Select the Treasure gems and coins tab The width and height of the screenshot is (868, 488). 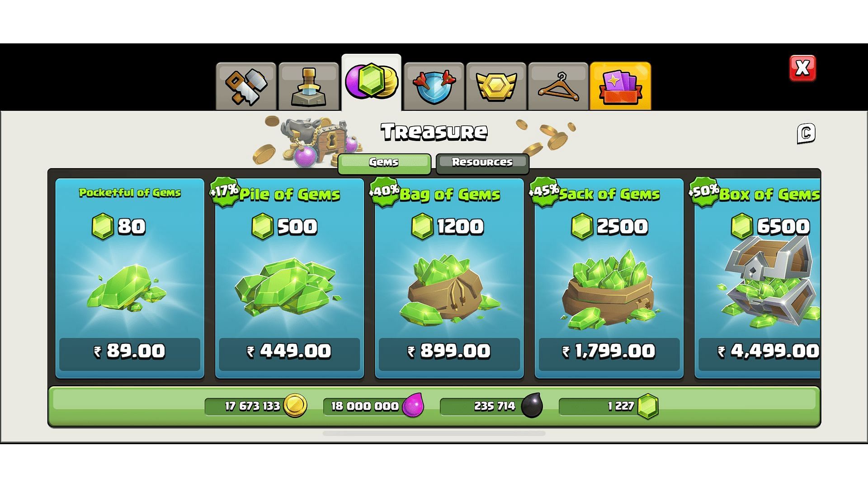tap(371, 83)
